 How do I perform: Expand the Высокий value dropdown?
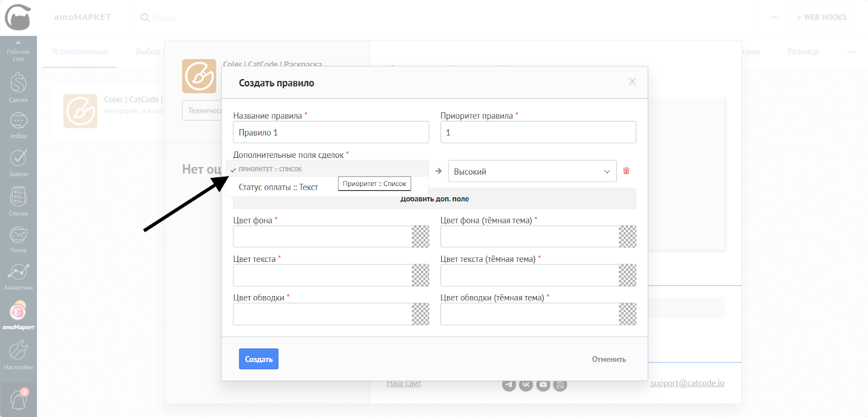tap(532, 171)
